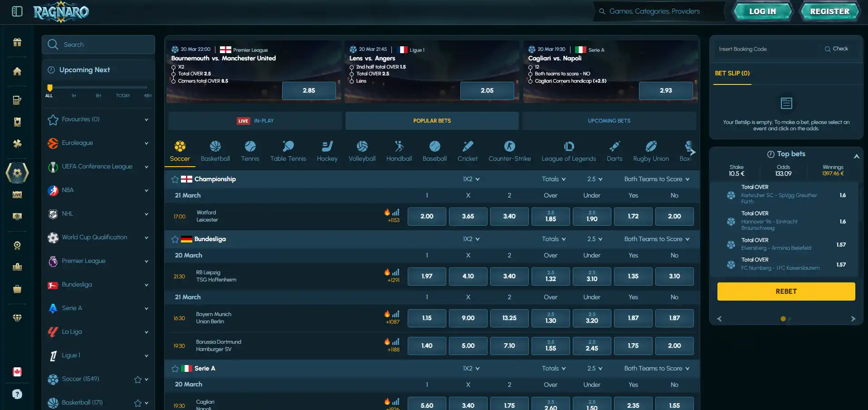Switch to the Popular Bets tab

pos(432,121)
